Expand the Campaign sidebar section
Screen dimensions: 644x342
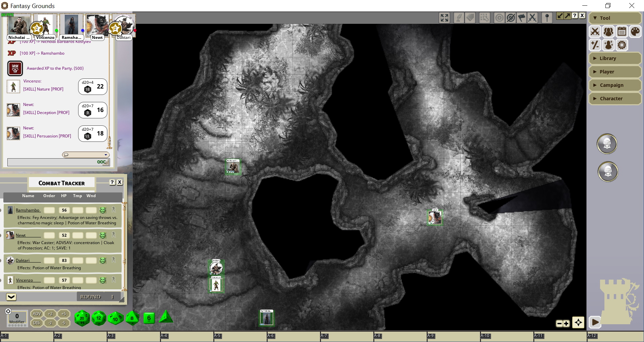pos(615,85)
